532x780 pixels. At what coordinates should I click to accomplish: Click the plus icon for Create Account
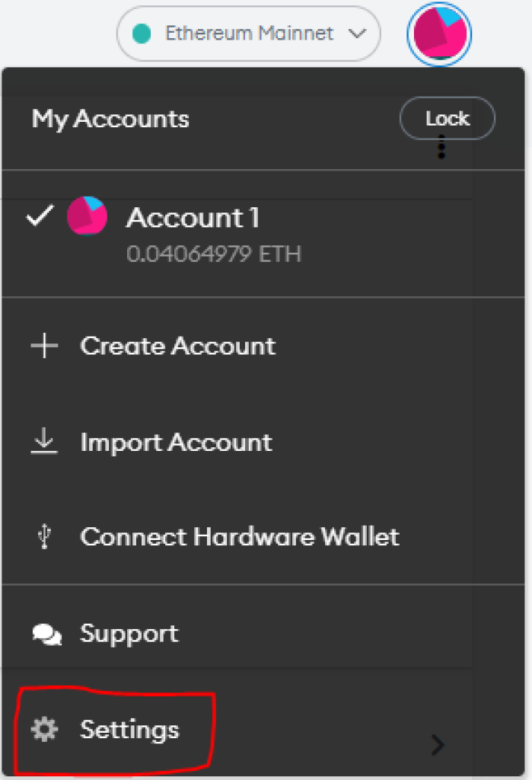44,346
